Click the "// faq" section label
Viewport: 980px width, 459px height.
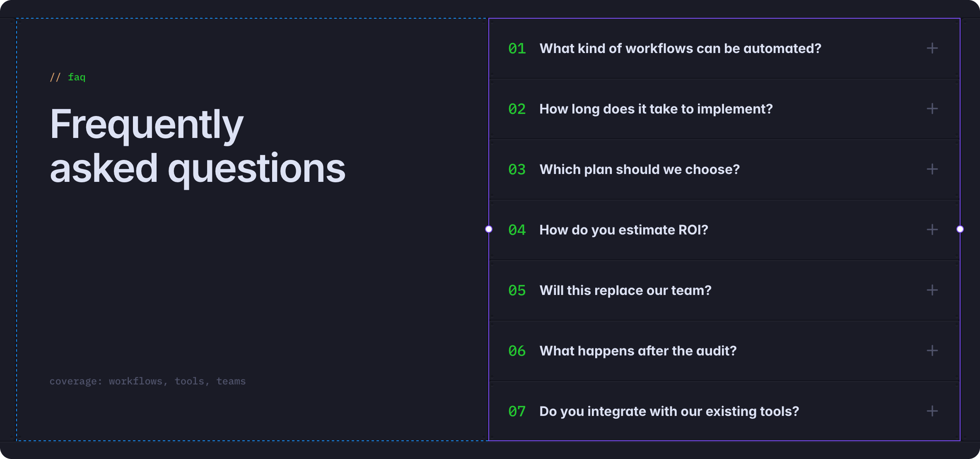pos(68,77)
